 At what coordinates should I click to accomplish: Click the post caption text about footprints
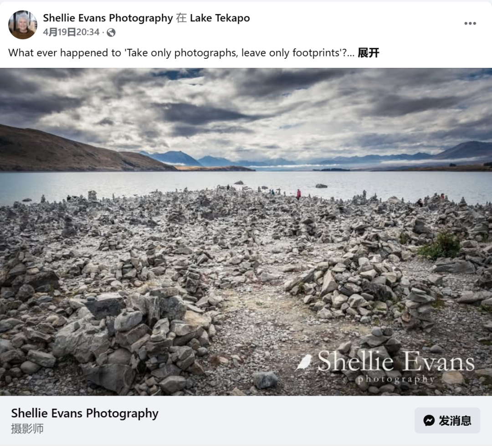pyautogui.click(x=181, y=53)
